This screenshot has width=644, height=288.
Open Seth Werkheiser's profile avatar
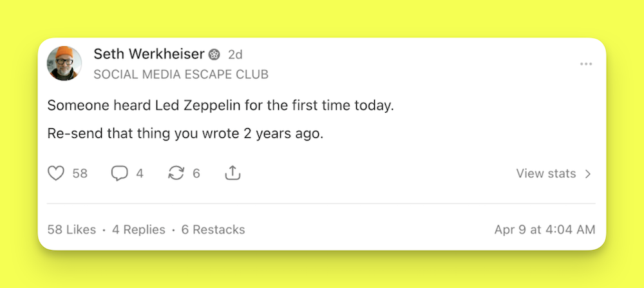(x=64, y=64)
